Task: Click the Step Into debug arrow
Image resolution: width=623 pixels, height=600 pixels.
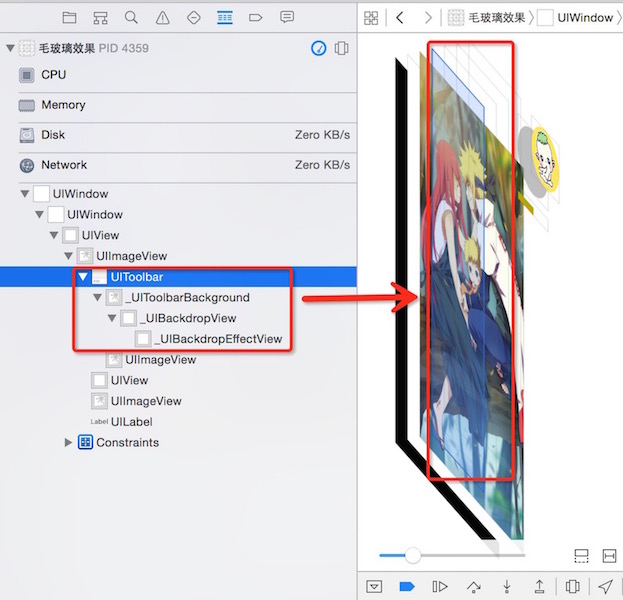Action: pyautogui.click(x=507, y=586)
